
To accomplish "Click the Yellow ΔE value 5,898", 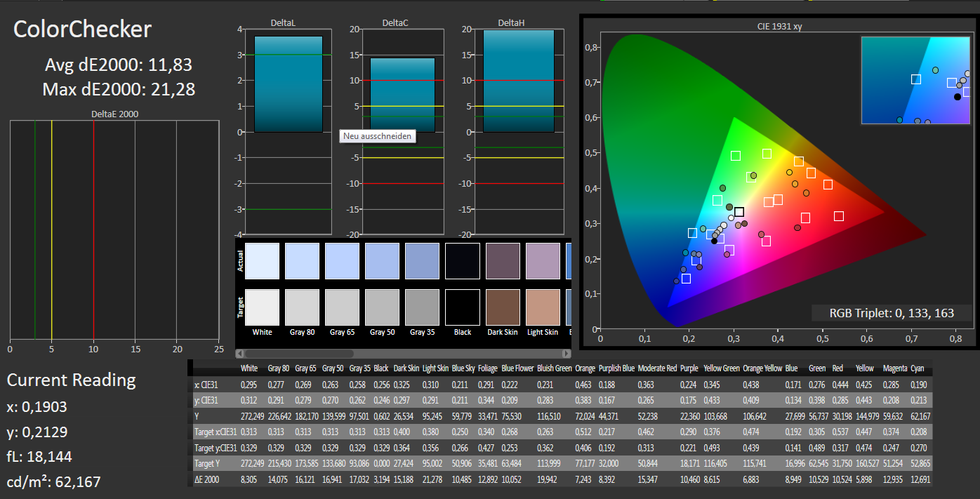I will pos(866,479).
